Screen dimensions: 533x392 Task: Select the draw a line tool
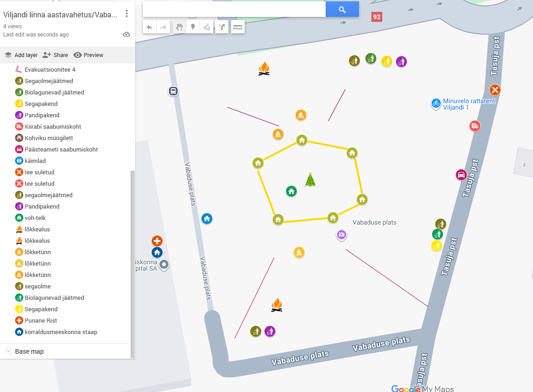point(207,27)
